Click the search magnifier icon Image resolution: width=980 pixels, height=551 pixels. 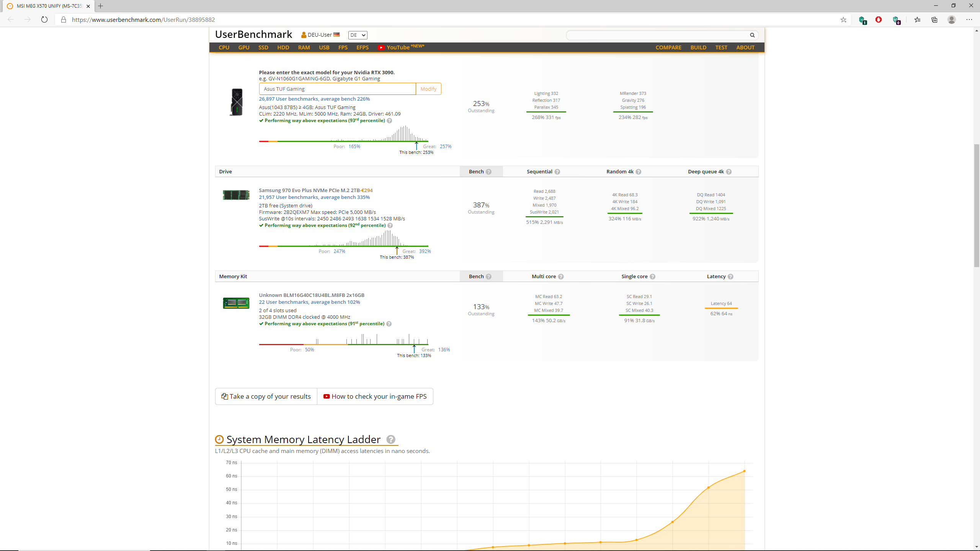coord(752,35)
